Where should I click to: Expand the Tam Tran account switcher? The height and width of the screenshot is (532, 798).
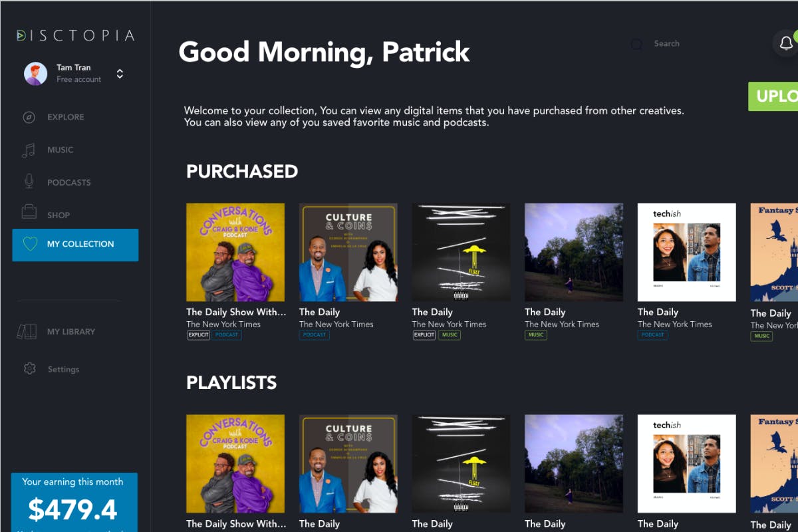(120, 74)
